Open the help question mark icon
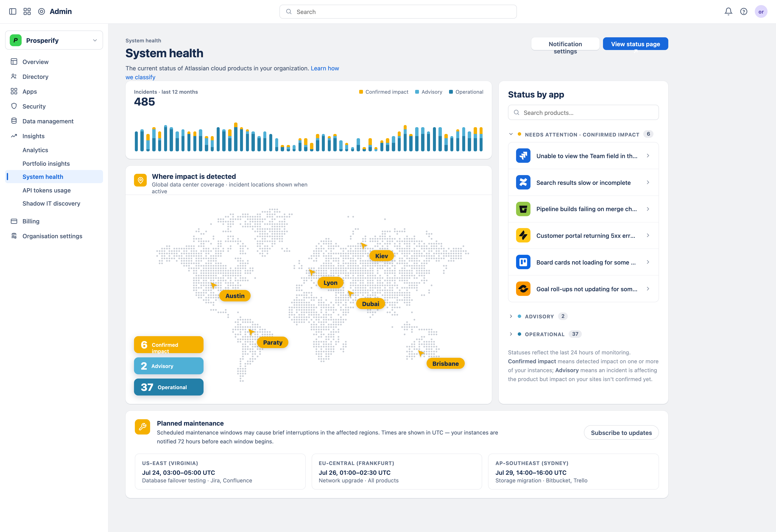Viewport: 776px width, 532px height. [x=744, y=11]
